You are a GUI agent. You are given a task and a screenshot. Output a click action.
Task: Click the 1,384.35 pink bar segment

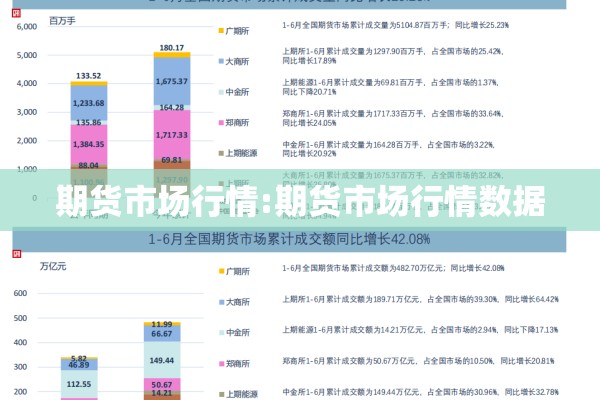(x=89, y=144)
